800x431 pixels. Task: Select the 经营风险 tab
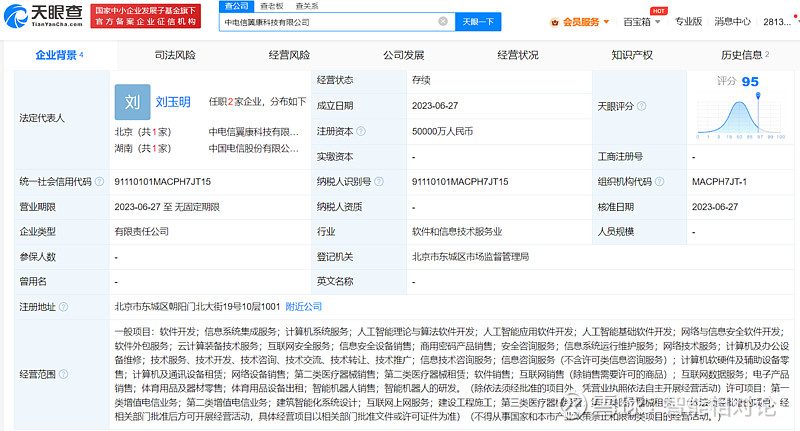(289, 55)
